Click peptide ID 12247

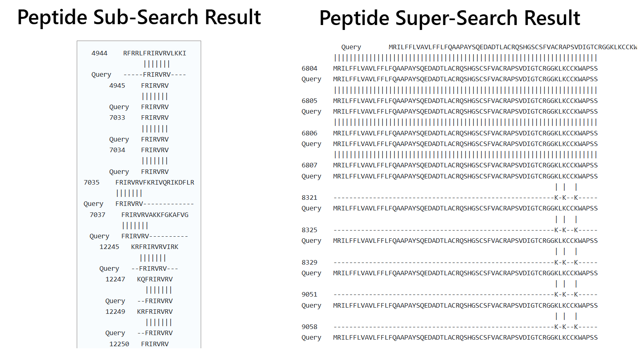(115, 279)
